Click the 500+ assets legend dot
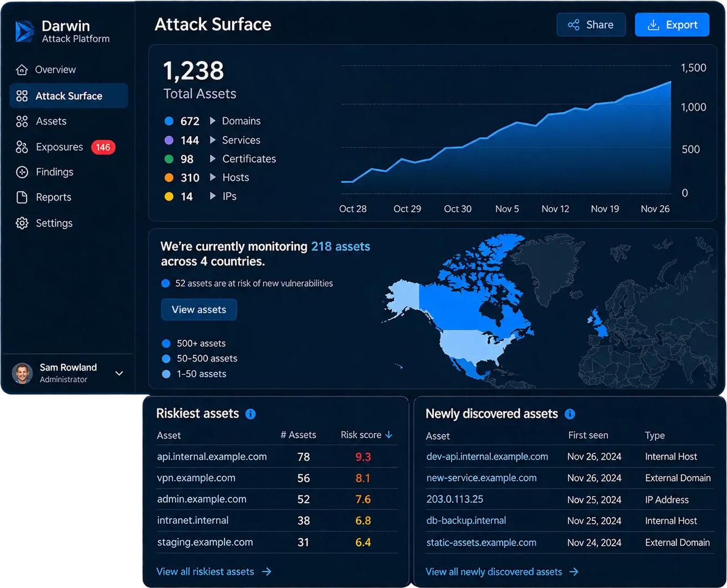Viewport: 727px width, 588px height. point(166,343)
